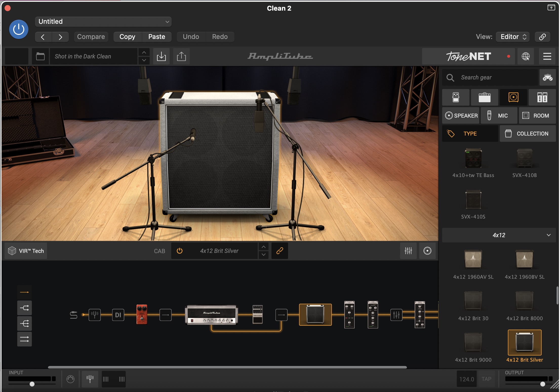Select the single series signal routing
The image size is (560, 392).
25,292
